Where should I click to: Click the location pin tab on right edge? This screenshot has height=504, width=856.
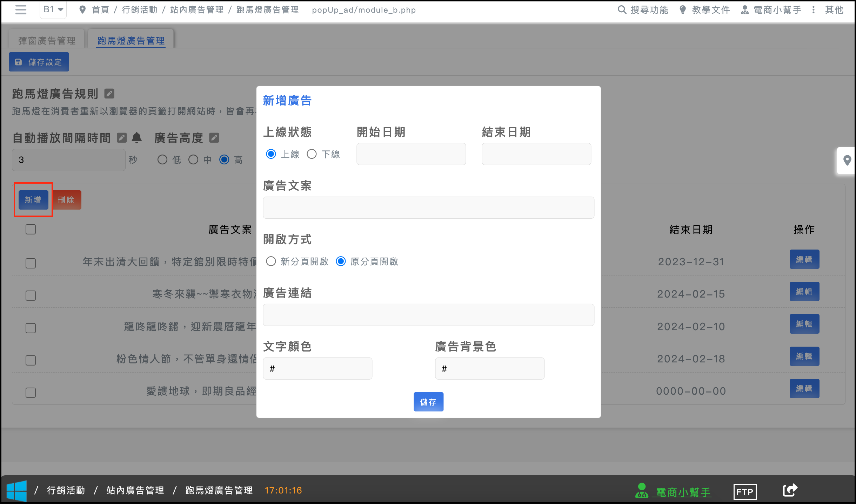[847, 161]
